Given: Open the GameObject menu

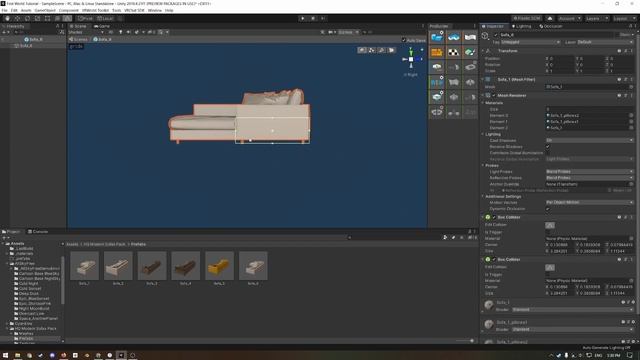Looking at the screenshot, I should click(45, 10).
